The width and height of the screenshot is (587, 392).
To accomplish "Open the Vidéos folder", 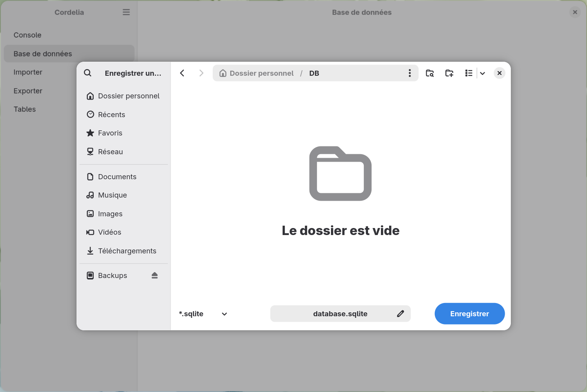I will click(x=124, y=232).
